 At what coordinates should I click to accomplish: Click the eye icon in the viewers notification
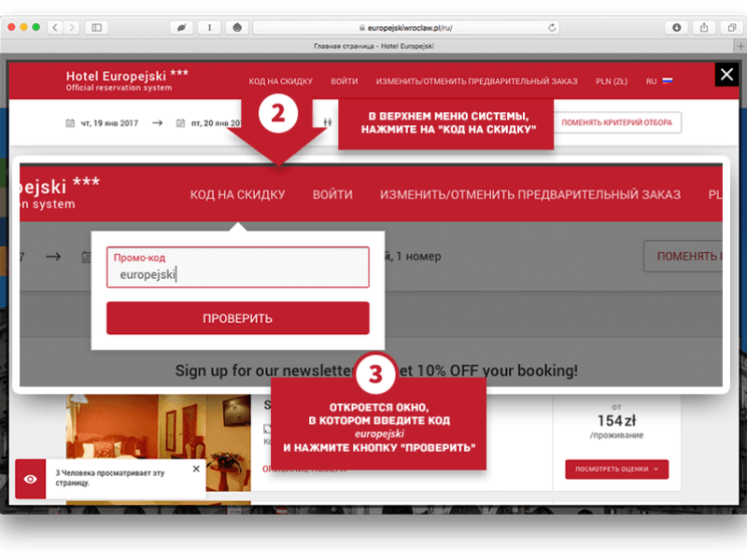31,479
